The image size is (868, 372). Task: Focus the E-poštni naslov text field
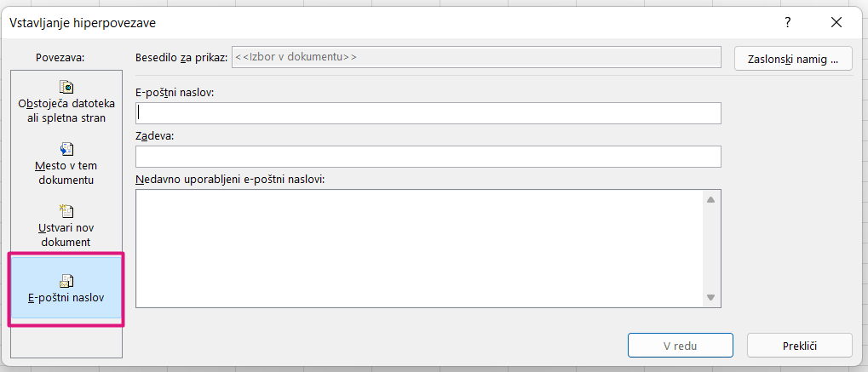point(428,113)
